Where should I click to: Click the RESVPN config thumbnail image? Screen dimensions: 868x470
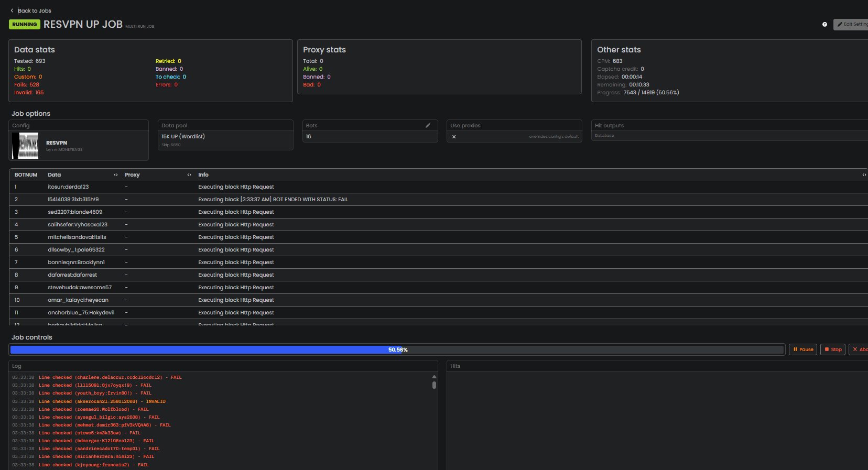click(x=26, y=146)
